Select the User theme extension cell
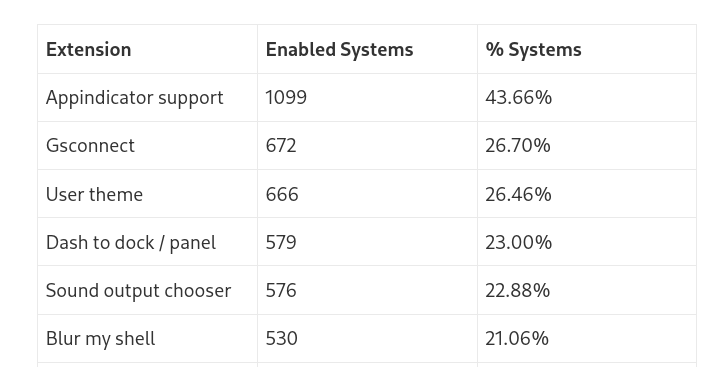Screen dimensions: 725x367 tap(147, 194)
